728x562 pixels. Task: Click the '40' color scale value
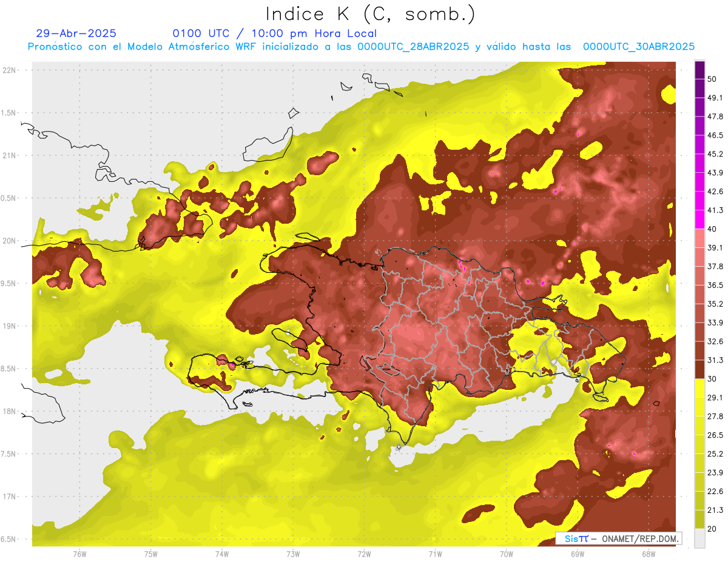tap(713, 229)
